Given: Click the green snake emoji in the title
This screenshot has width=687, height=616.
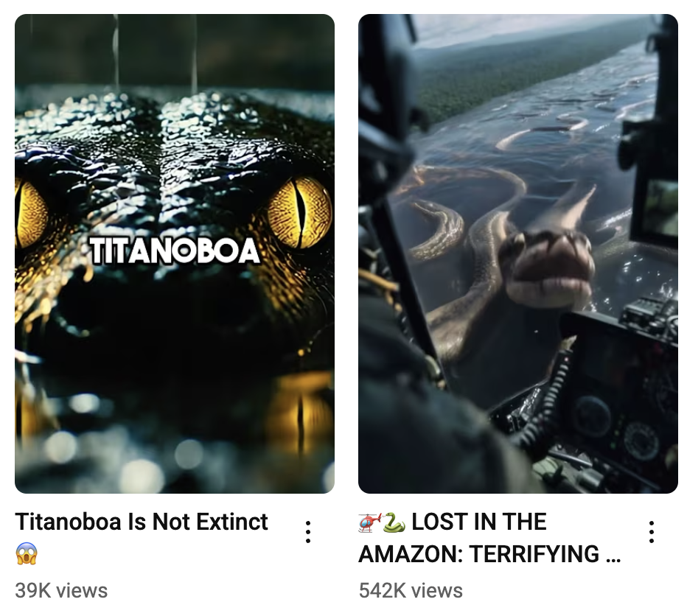Looking at the screenshot, I should (394, 522).
